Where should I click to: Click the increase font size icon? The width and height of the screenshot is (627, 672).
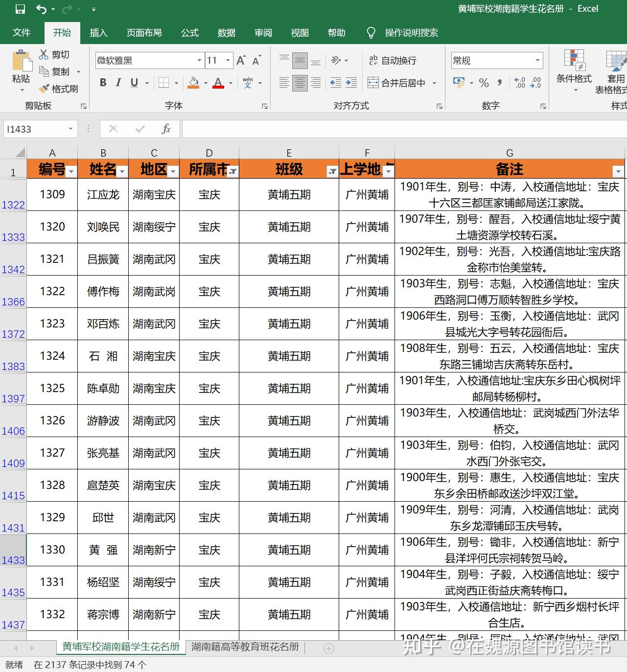241,60
